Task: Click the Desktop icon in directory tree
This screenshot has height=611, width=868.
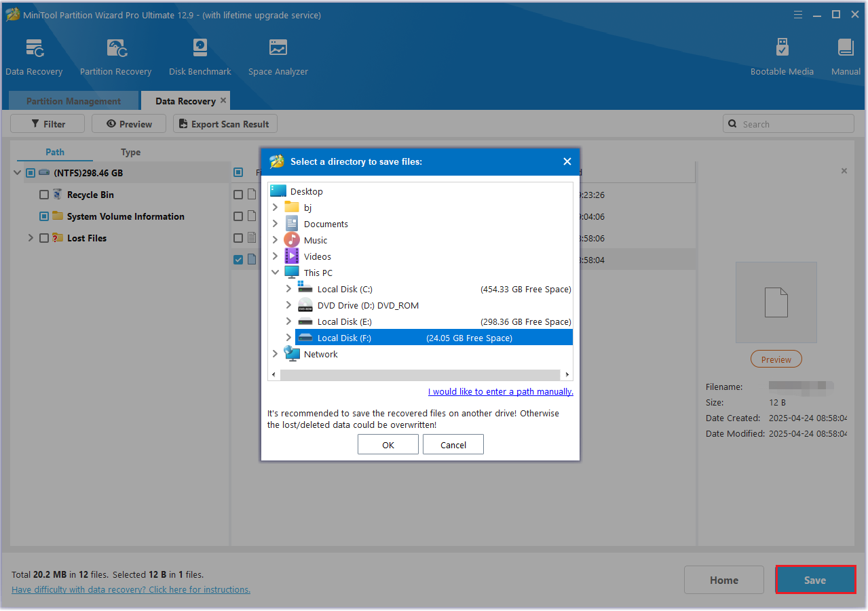Action: point(278,191)
